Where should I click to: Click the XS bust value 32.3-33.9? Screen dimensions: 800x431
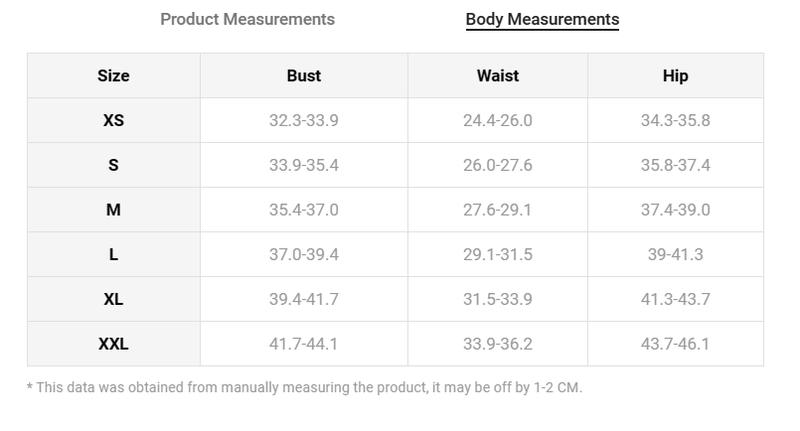point(304,120)
